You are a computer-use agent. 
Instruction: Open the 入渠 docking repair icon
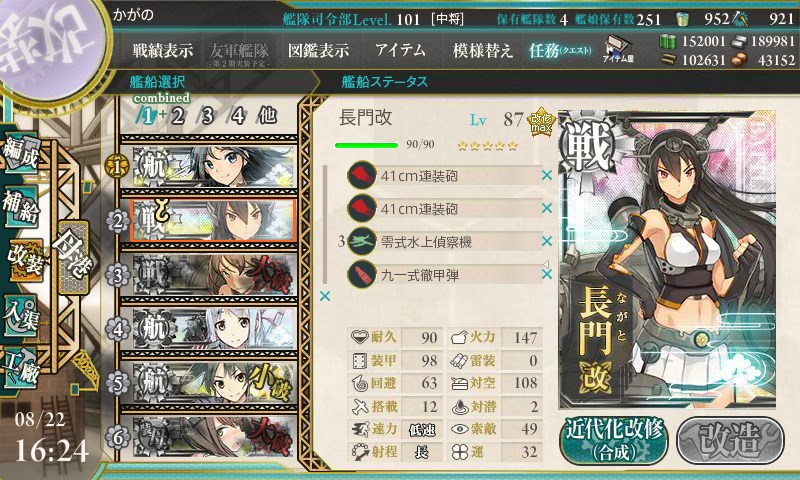point(20,315)
